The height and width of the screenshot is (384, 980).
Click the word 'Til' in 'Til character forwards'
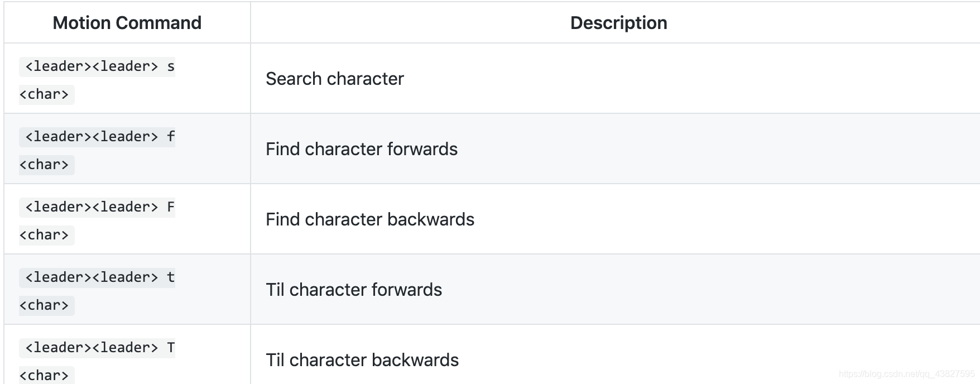pos(275,290)
